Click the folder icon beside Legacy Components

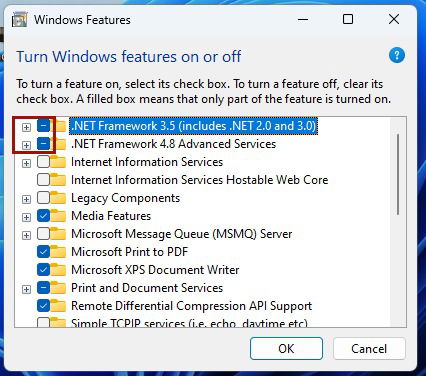(58, 198)
